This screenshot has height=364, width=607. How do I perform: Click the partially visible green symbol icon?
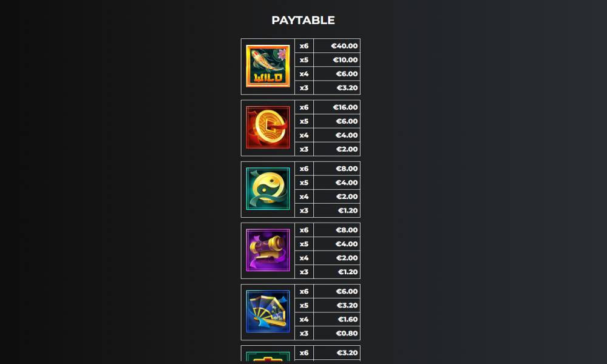pos(268,356)
